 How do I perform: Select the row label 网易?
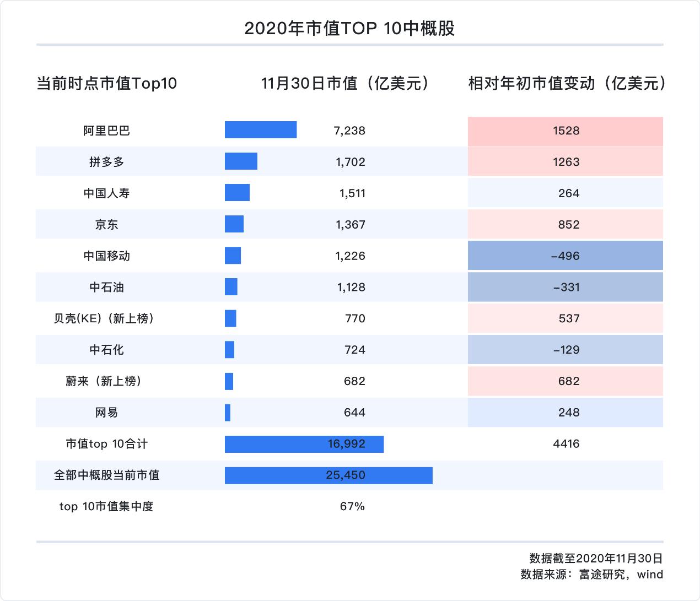coord(106,413)
